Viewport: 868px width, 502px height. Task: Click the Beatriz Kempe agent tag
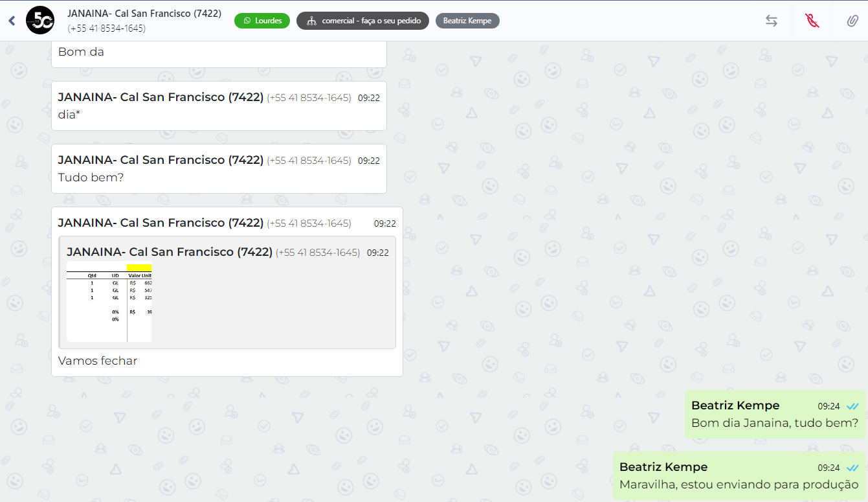point(467,21)
